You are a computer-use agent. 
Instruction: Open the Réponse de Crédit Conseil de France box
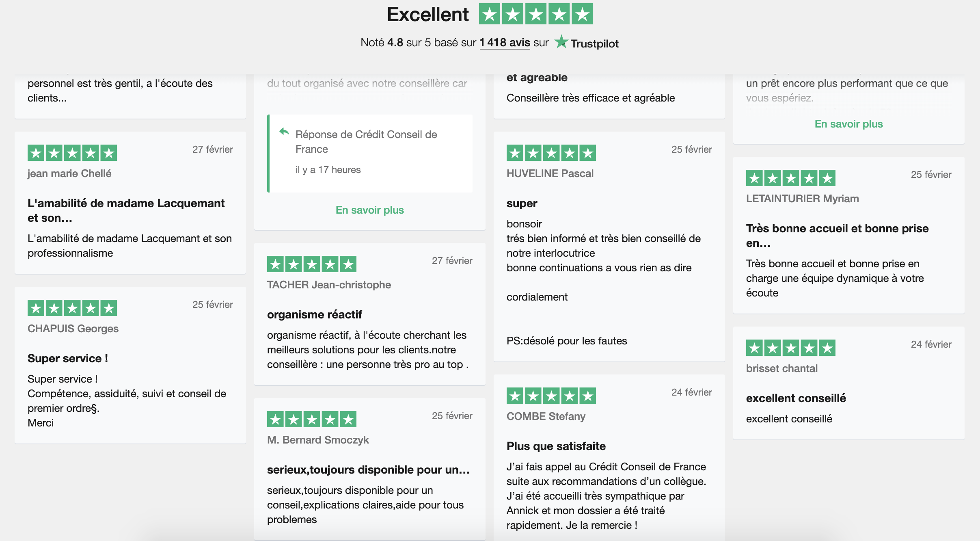pos(370,154)
